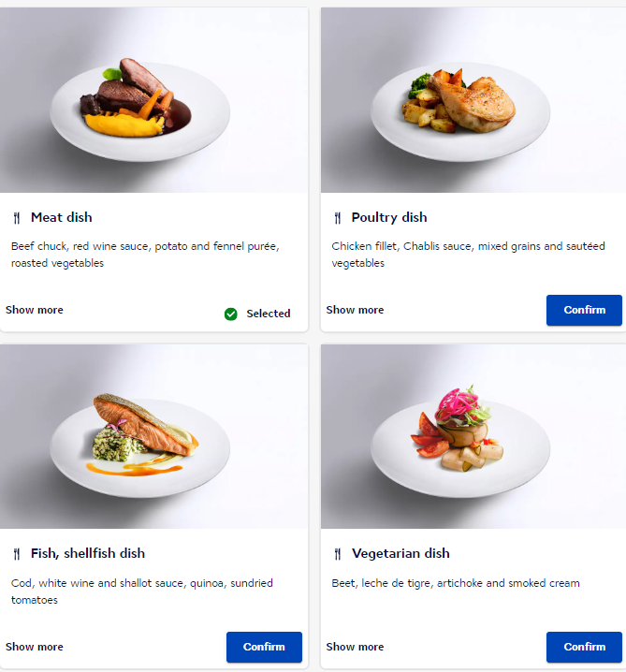Screen dimensions: 626x672
Task: Click the beef chuck meal photo
Action: pos(138,100)
